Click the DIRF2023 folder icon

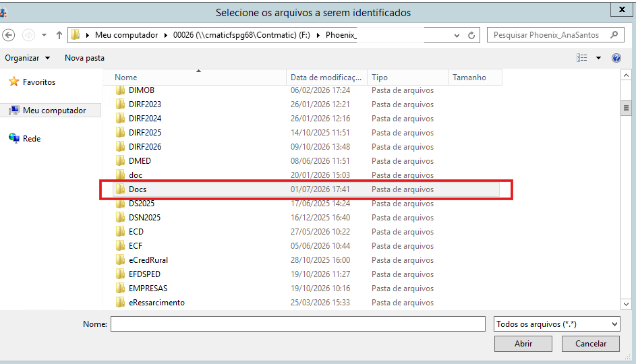click(x=120, y=104)
